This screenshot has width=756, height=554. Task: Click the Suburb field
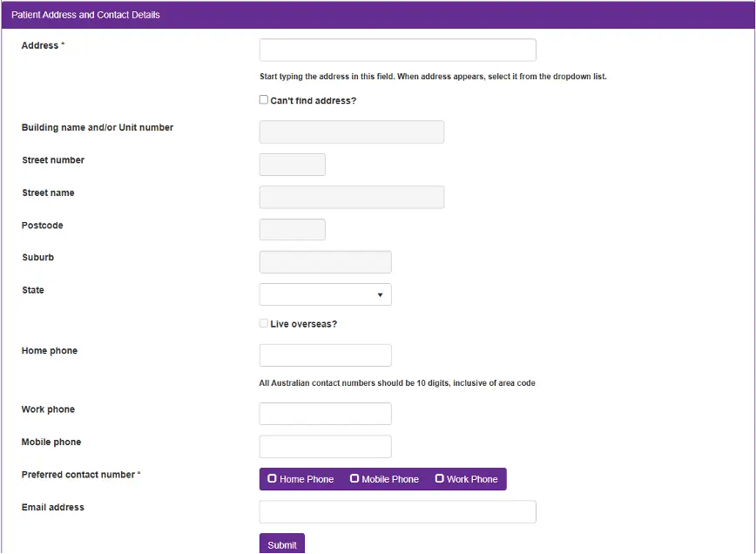pyautogui.click(x=325, y=261)
